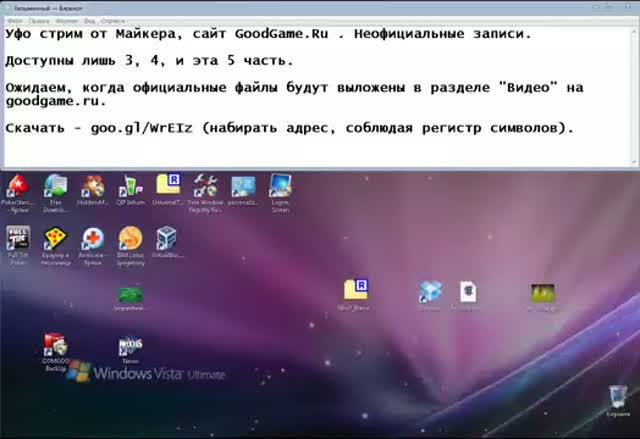Open the Правка menu in Notepad

[x=40, y=20]
